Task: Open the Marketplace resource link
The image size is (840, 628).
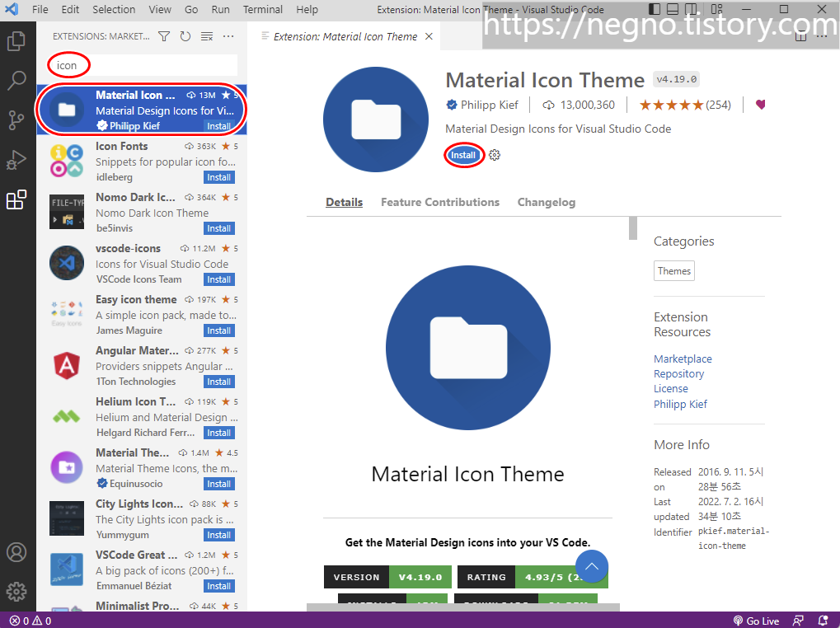Action: click(683, 359)
